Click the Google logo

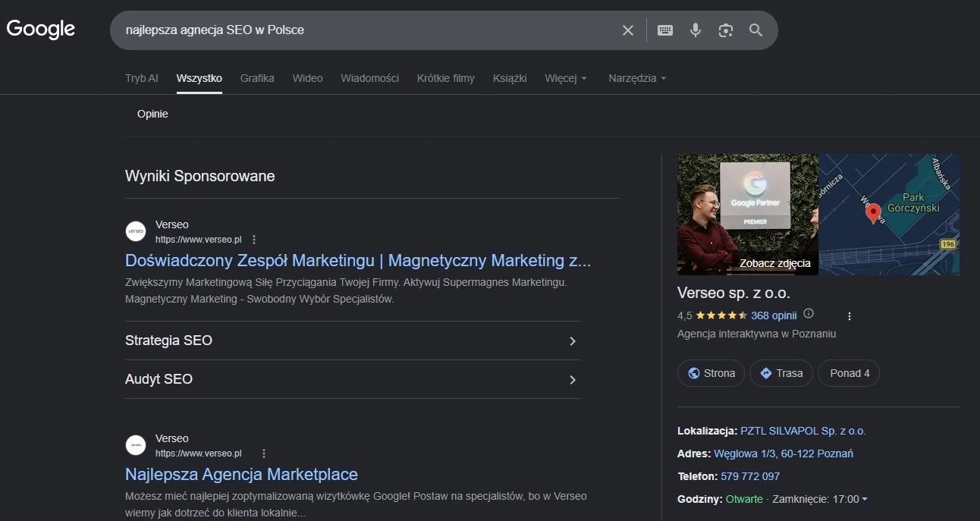[41, 30]
